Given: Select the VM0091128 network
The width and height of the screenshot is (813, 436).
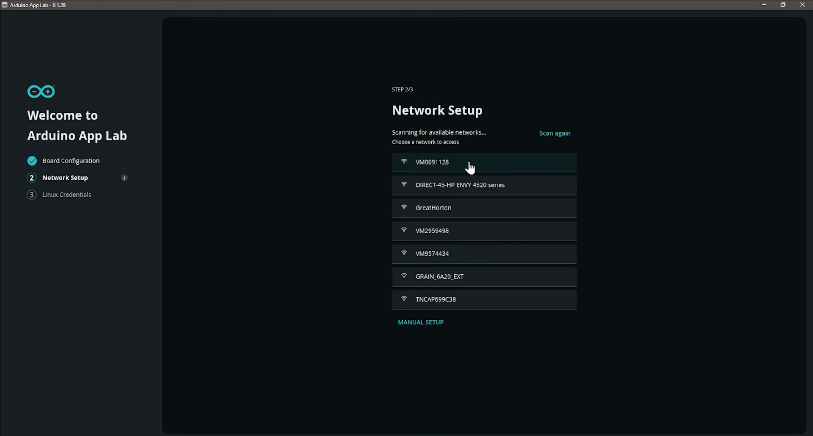Looking at the screenshot, I should [x=484, y=162].
